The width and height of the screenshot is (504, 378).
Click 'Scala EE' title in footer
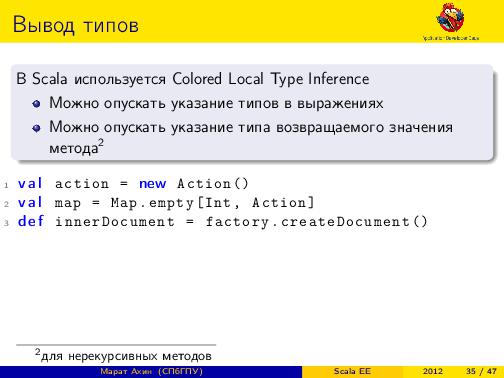pos(352,371)
